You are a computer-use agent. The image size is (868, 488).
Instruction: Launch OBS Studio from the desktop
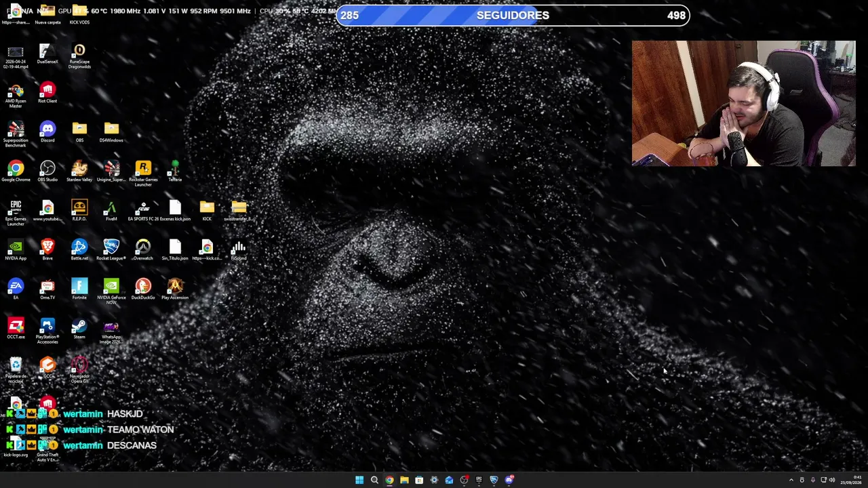coord(47,171)
